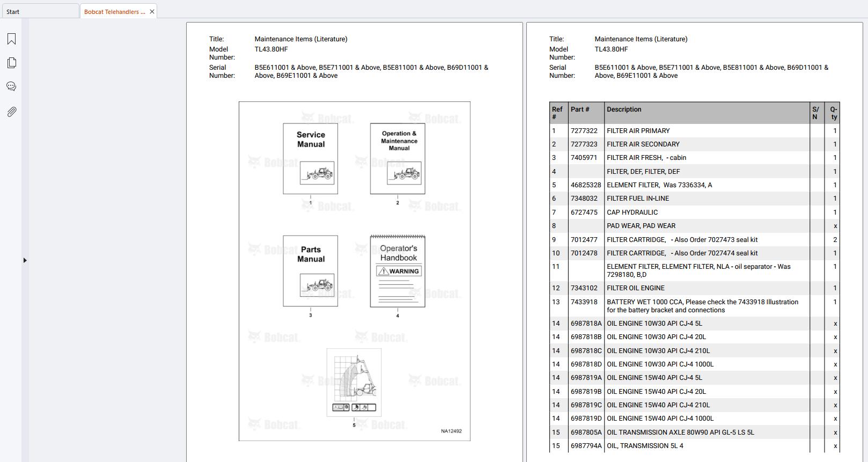Select part number 7348032
The height and width of the screenshot is (462, 868).
[584, 199]
